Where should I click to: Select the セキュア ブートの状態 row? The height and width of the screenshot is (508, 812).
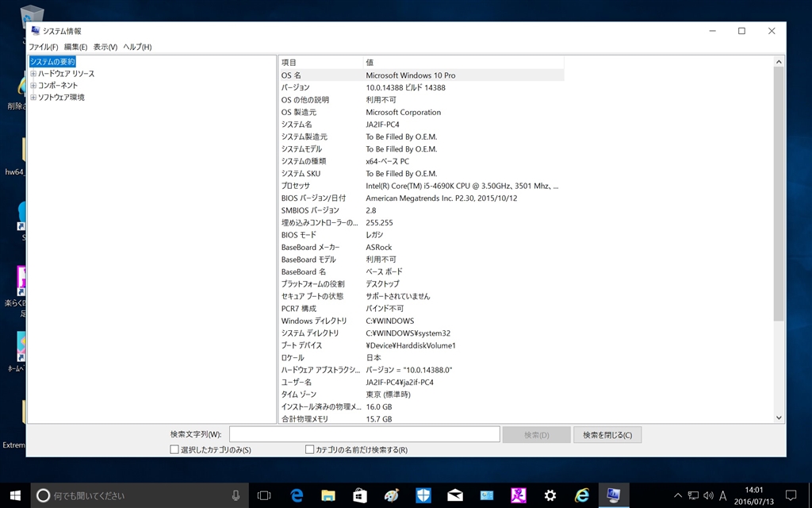pyautogui.click(x=421, y=297)
